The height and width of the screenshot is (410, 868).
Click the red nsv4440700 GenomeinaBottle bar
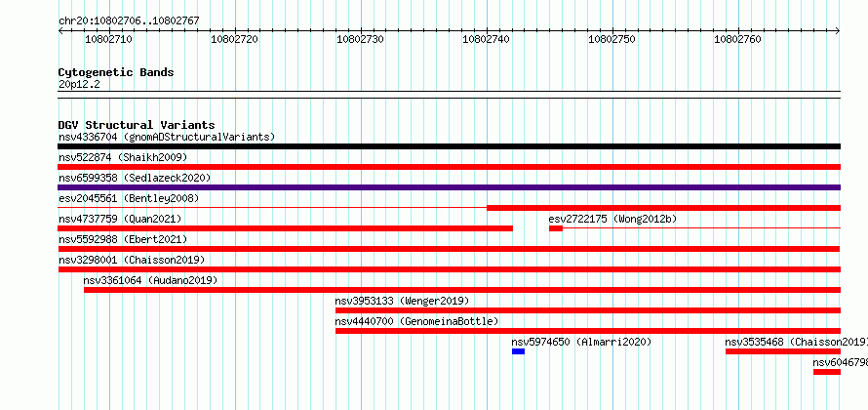(x=588, y=331)
